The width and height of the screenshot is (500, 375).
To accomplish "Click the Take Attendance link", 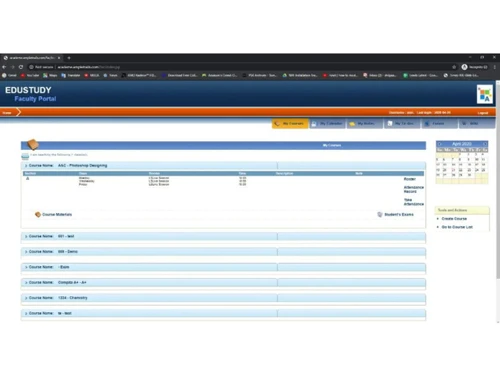I will pos(414,202).
